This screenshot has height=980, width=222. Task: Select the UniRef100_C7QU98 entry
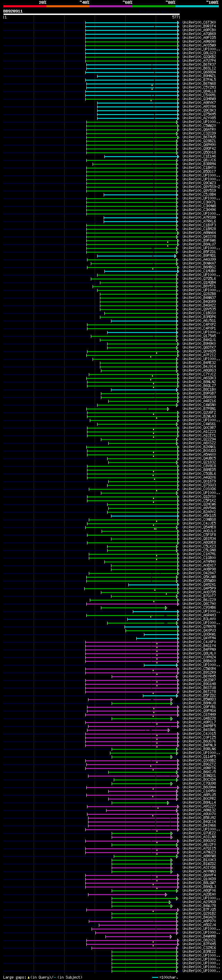[199, 783]
